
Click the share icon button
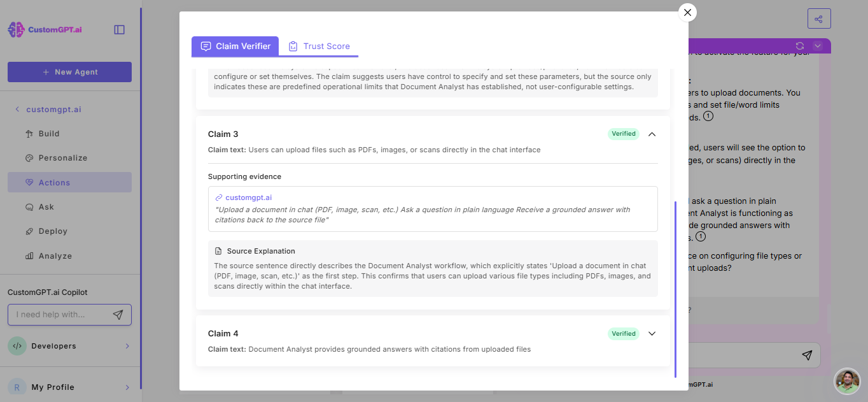tap(819, 18)
